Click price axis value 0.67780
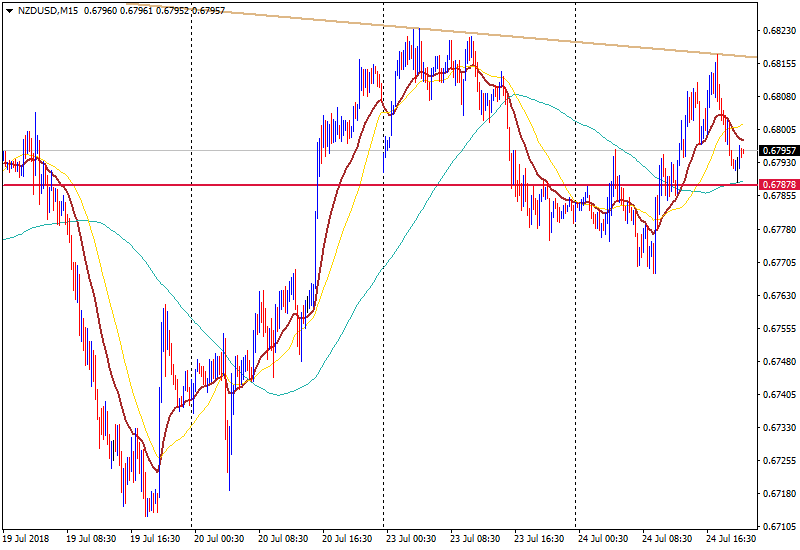Screen dimensions: 800x550 779,229
